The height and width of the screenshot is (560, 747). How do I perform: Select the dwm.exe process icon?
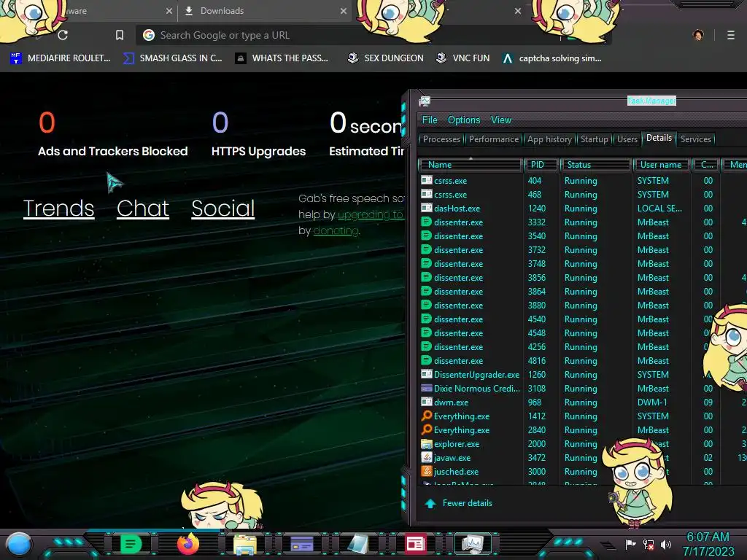click(426, 402)
